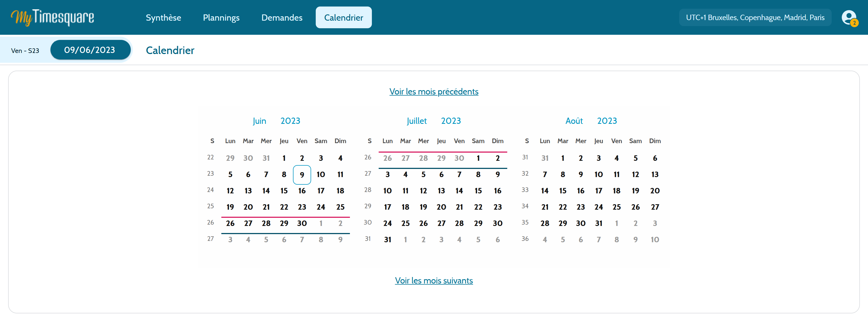Select 30 Juin in the calendar

[x=302, y=223]
